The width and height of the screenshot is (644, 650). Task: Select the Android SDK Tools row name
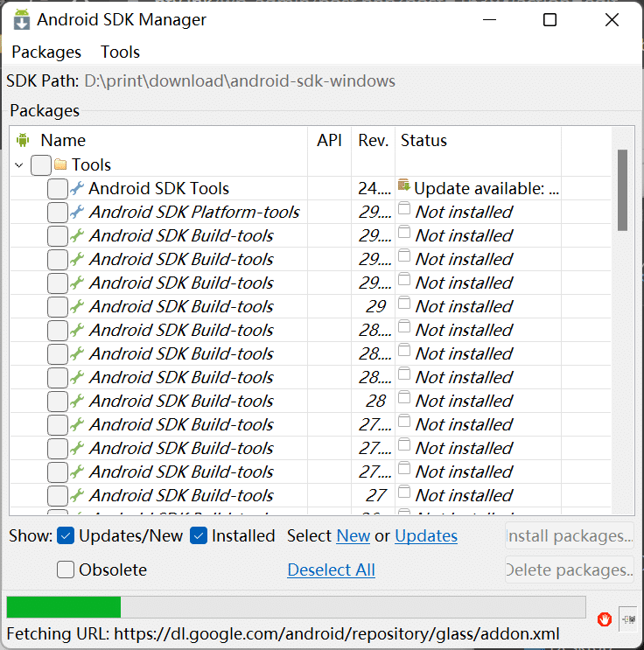pos(159,189)
